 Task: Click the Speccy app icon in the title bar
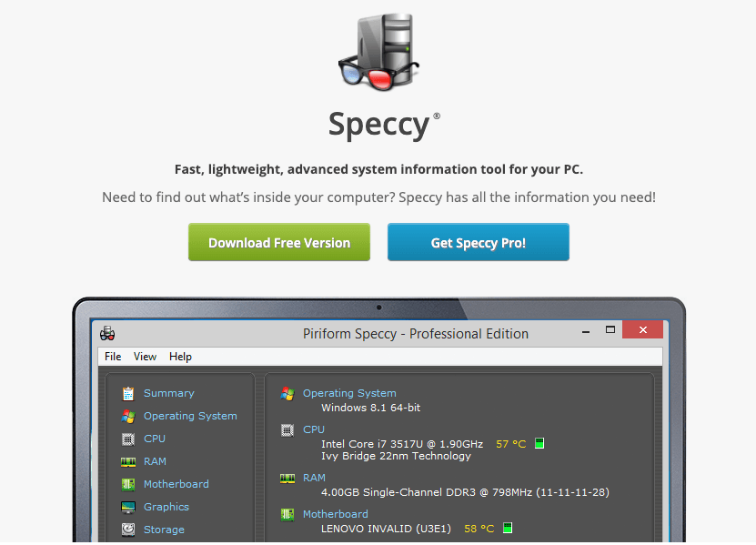(x=107, y=333)
